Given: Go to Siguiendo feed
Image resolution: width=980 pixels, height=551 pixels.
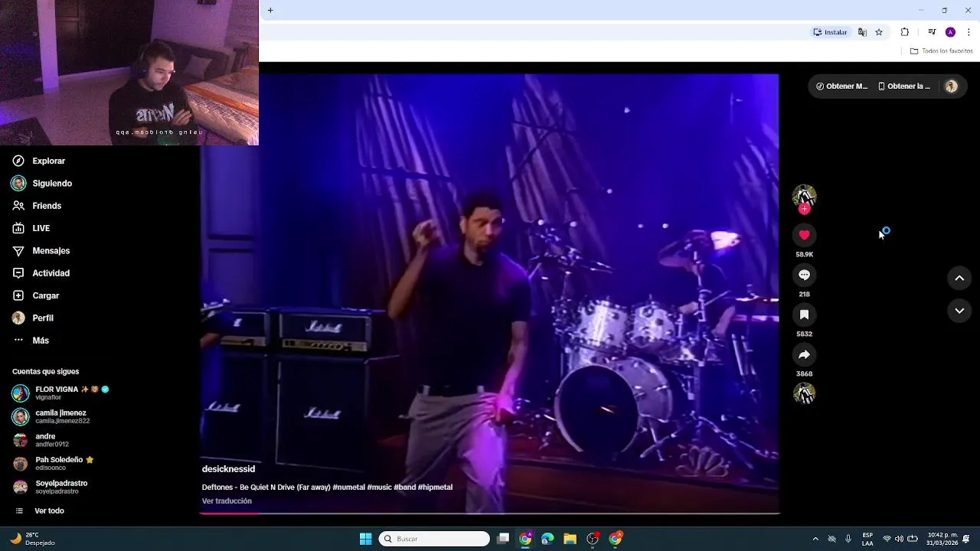Looking at the screenshot, I should (x=42, y=184).
